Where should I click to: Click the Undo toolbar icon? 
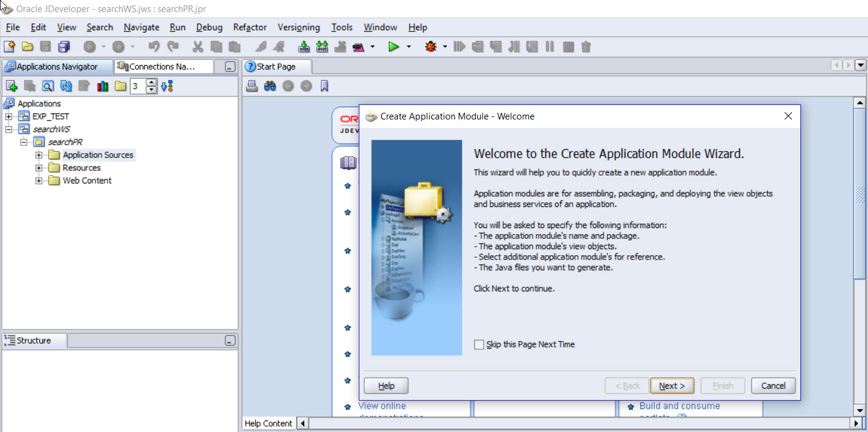coord(155,46)
